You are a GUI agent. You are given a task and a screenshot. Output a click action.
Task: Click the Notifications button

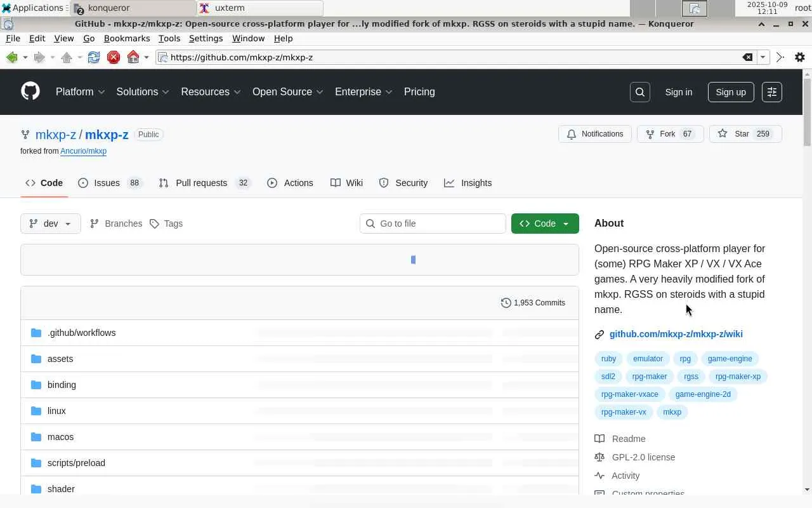point(595,134)
